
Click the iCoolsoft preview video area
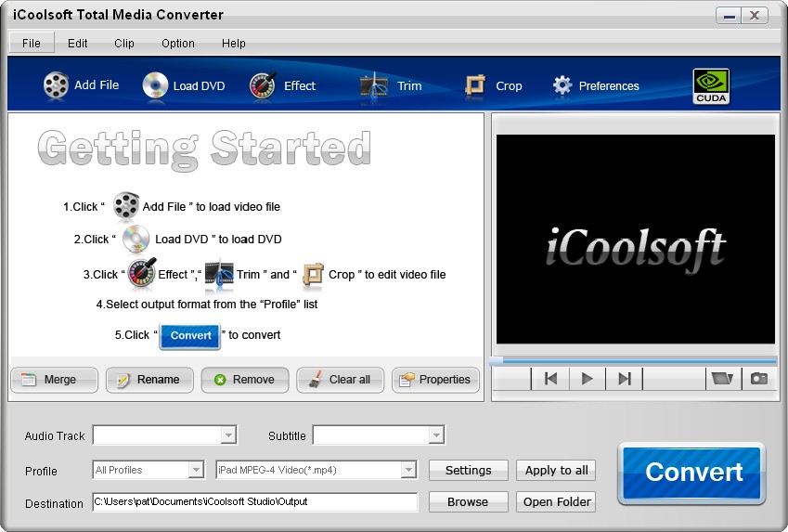[636, 240]
